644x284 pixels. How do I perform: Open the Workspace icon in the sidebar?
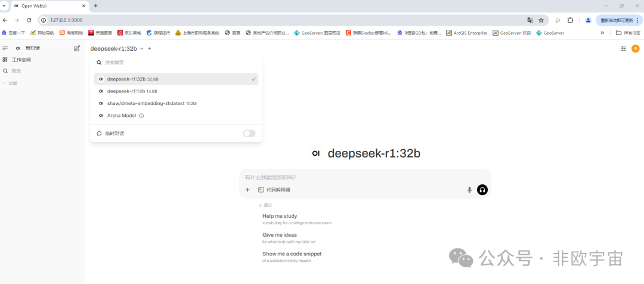tap(5, 60)
